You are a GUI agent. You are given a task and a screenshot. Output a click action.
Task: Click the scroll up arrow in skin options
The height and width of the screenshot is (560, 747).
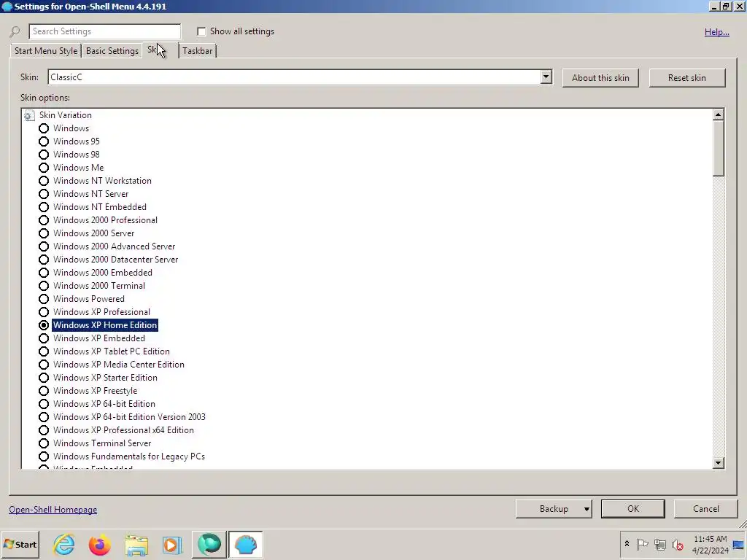click(718, 114)
